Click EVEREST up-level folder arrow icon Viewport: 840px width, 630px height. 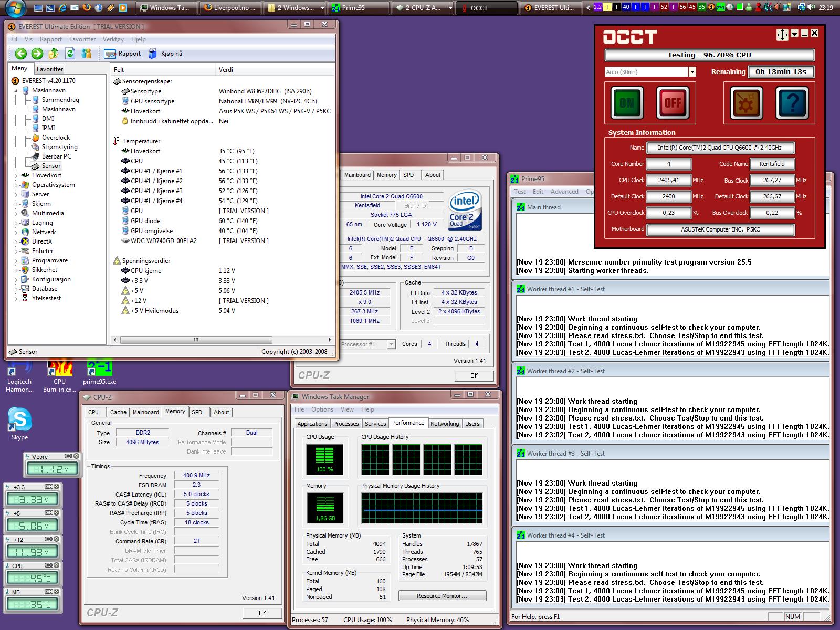tap(54, 53)
